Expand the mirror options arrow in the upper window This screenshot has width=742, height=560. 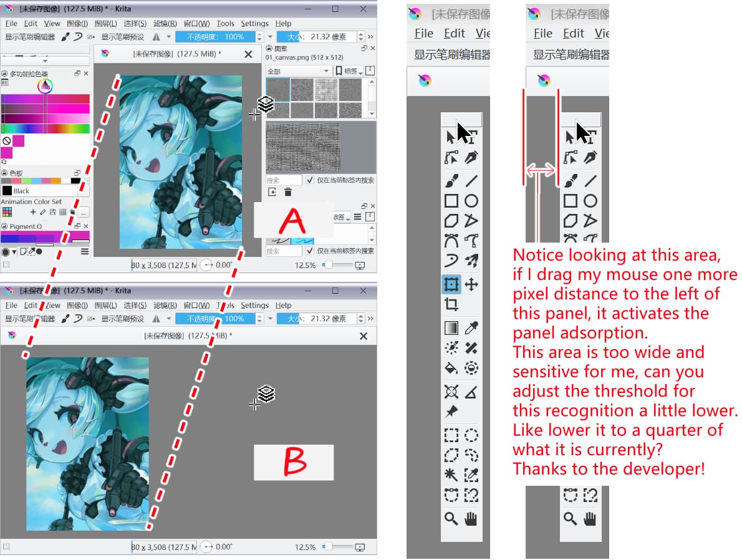point(168,36)
